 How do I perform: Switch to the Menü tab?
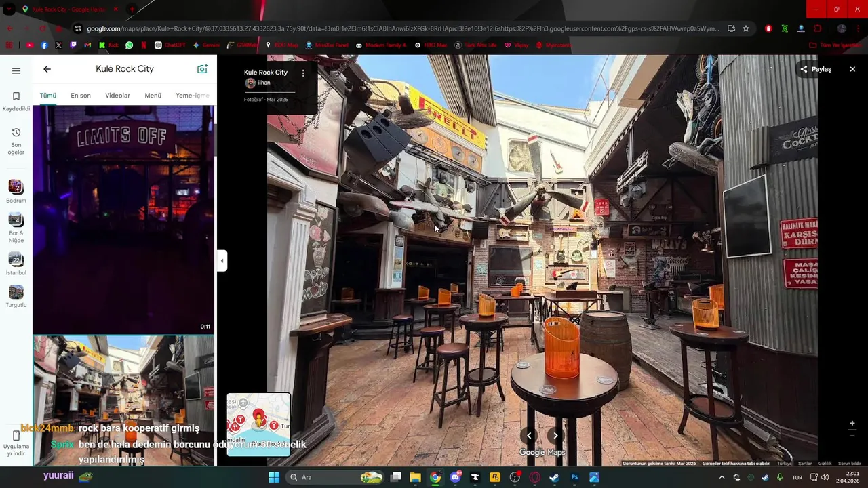[153, 96]
